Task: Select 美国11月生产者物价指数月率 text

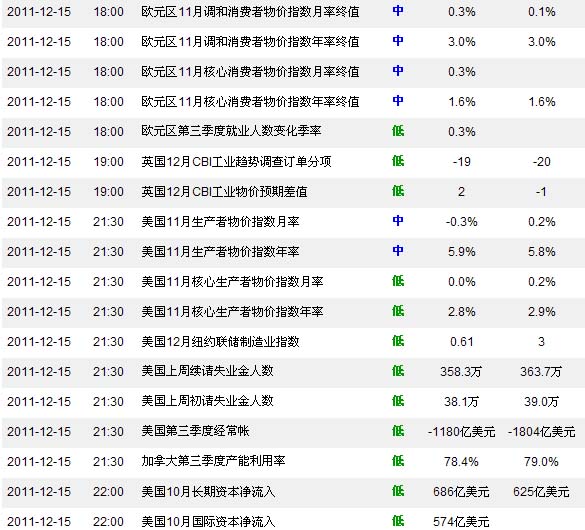Action: [220, 222]
